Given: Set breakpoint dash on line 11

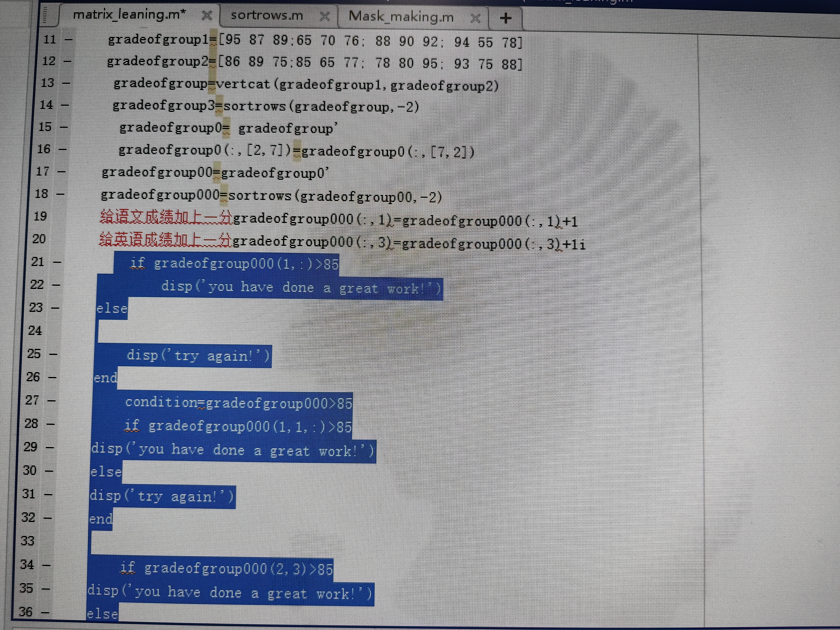Looking at the screenshot, I should point(68,40).
